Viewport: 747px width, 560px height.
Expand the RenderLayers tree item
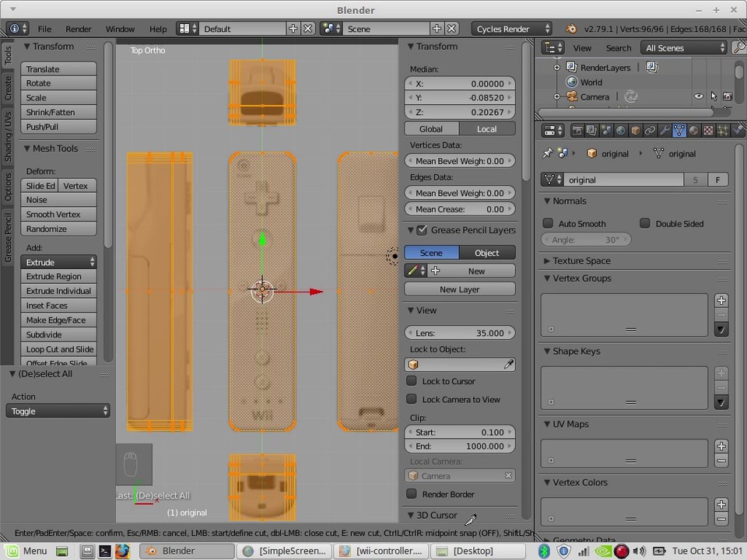point(556,68)
